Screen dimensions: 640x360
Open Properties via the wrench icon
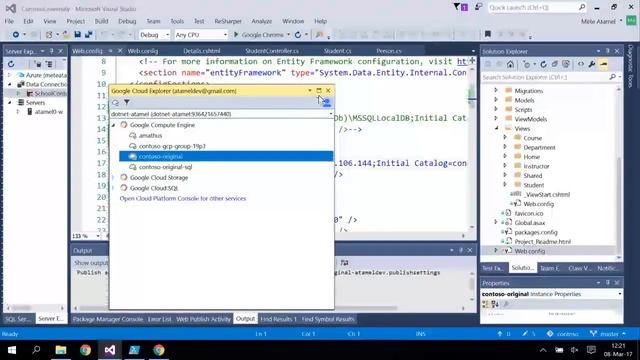(592, 64)
